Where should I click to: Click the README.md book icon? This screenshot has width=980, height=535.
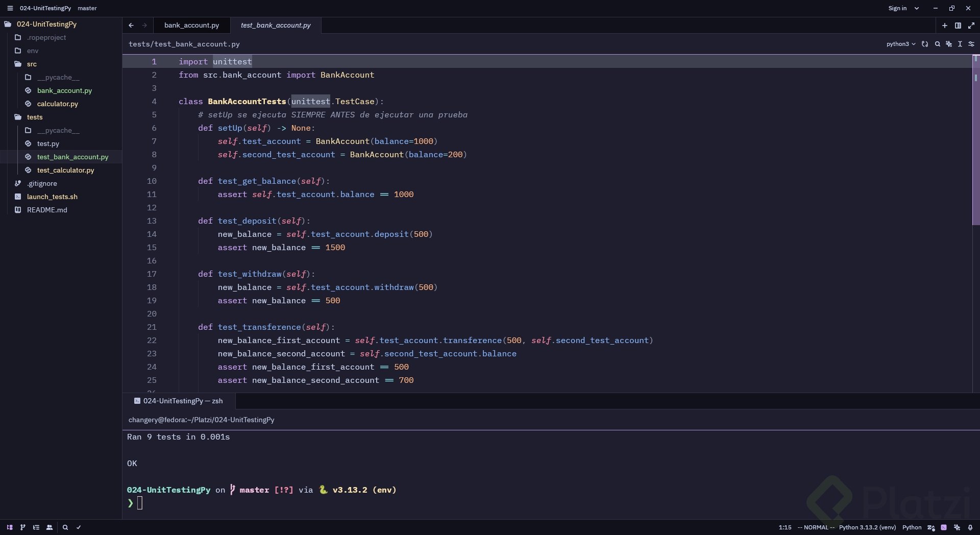18,210
